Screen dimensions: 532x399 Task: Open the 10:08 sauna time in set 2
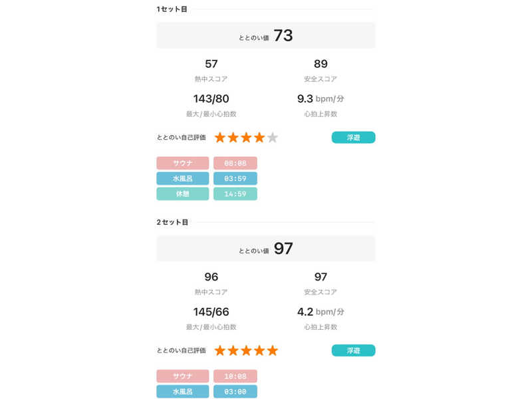click(x=235, y=376)
